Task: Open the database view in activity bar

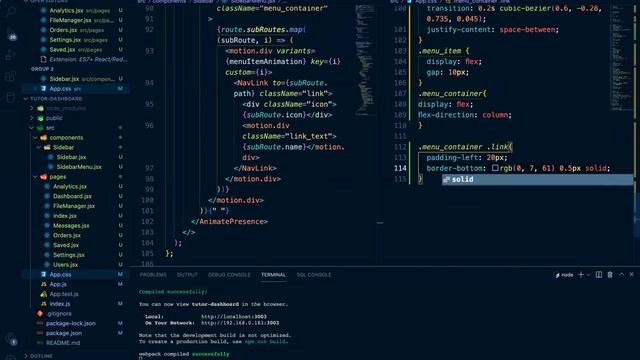Action: pos(11,97)
